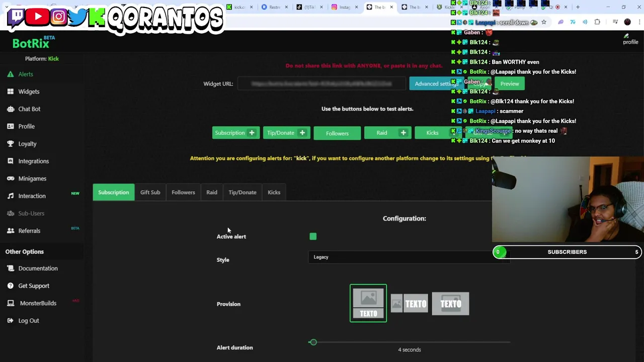644x362 pixels.
Task: Open the Integrations page
Action: (33, 161)
